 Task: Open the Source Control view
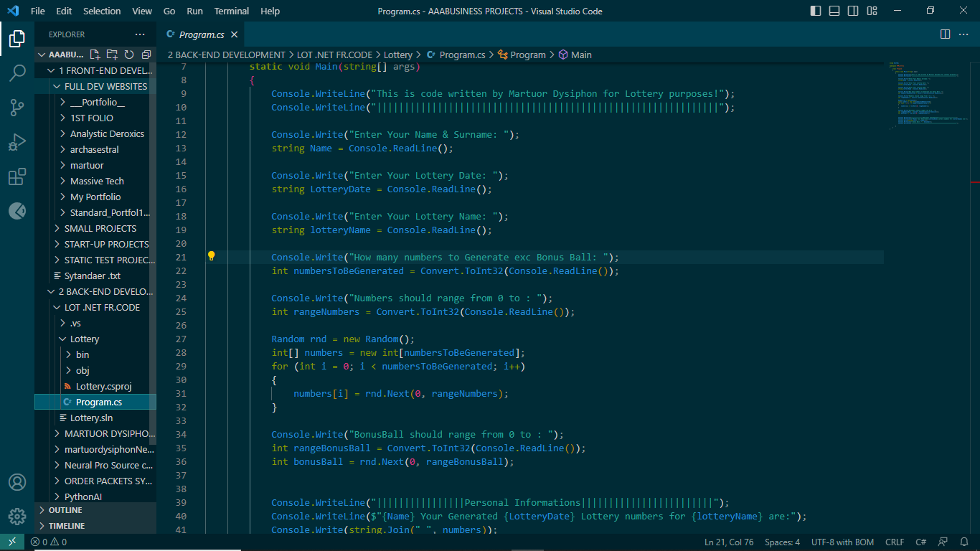17,106
